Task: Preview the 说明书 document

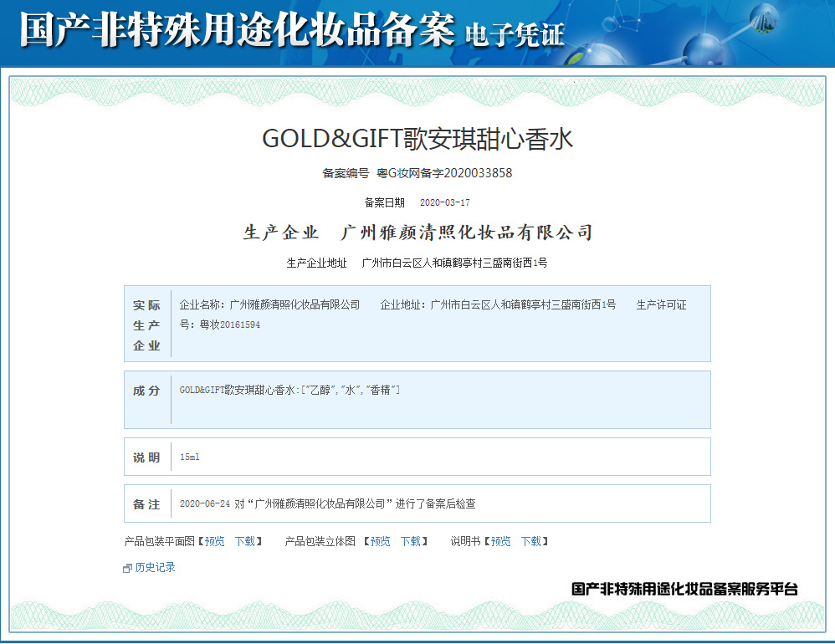Action: 500,541
